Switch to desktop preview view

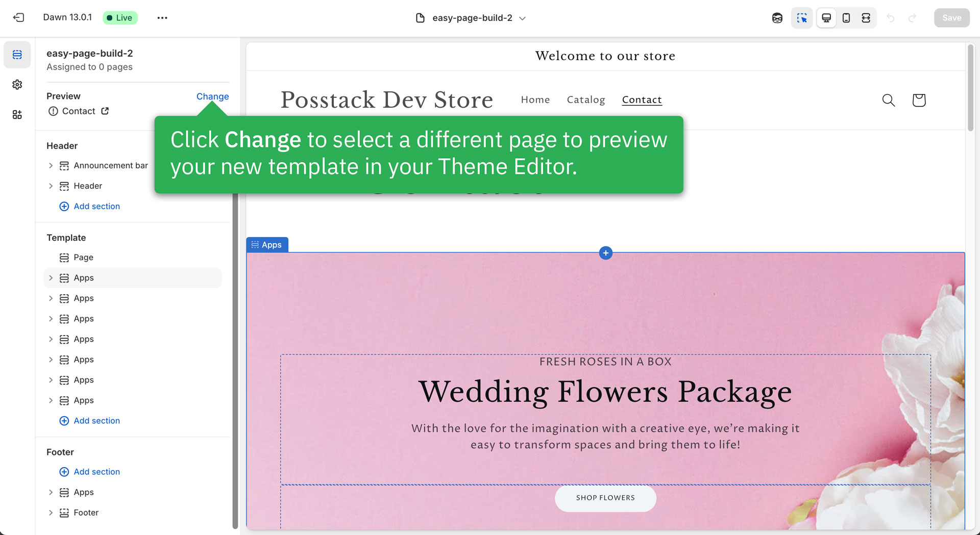coord(826,18)
